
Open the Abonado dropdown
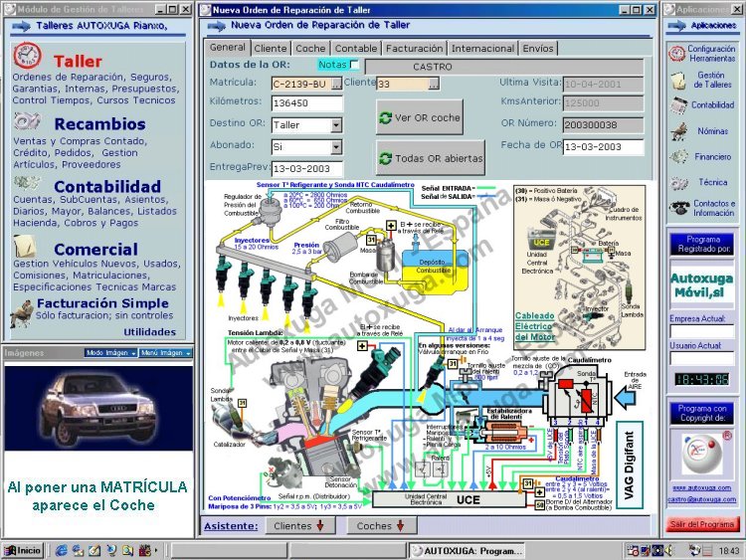336,147
